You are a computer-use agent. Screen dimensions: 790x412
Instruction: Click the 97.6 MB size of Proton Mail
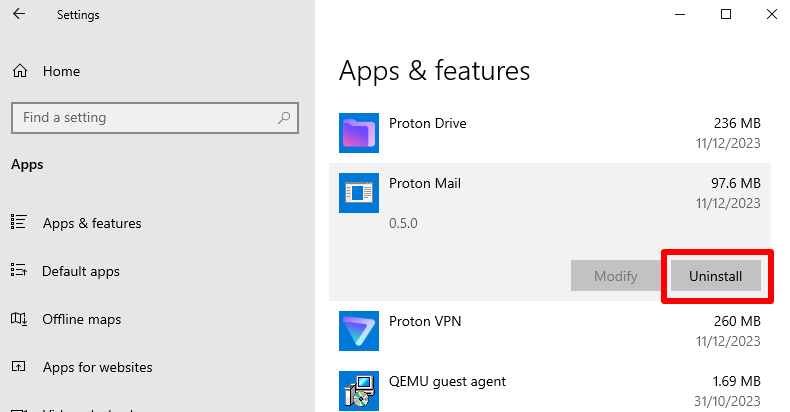pos(736,183)
